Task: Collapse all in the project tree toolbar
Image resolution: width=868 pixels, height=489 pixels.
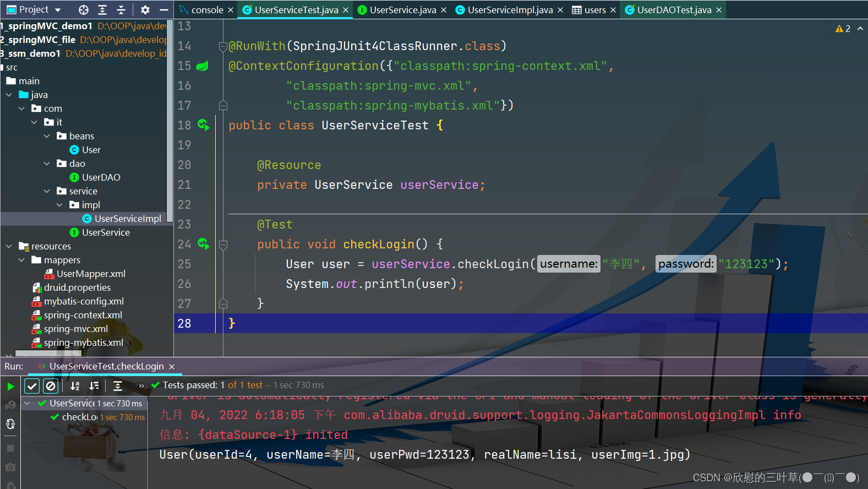Action: 121,9
